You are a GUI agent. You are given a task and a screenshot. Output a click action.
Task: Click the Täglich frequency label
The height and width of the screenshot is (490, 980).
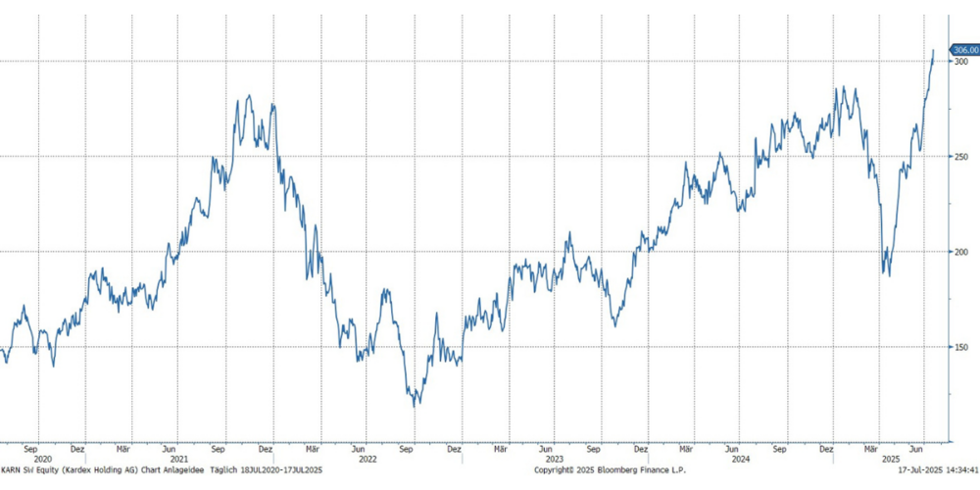point(224,469)
